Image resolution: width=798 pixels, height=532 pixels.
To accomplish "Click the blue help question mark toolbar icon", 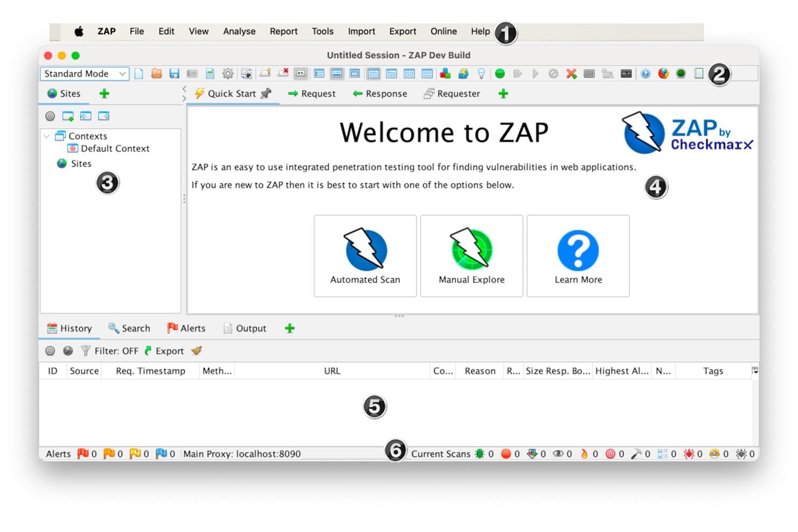I will pyautogui.click(x=645, y=74).
